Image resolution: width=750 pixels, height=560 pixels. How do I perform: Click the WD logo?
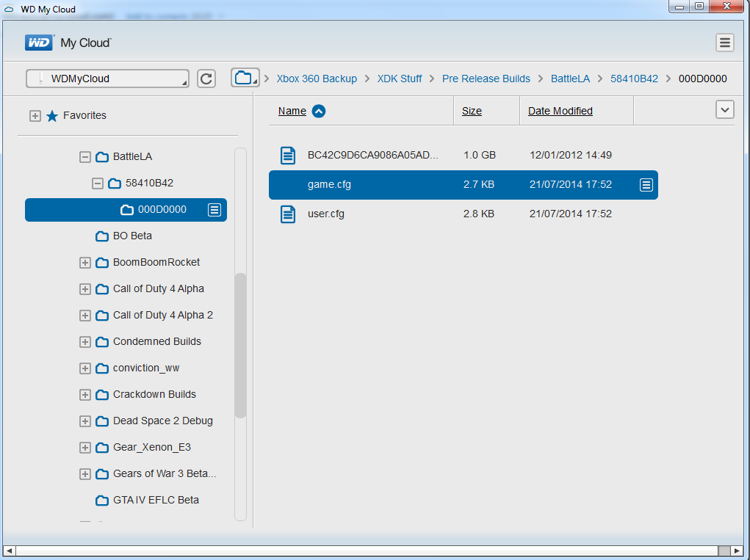pyautogui.click(x=39, y=43)
